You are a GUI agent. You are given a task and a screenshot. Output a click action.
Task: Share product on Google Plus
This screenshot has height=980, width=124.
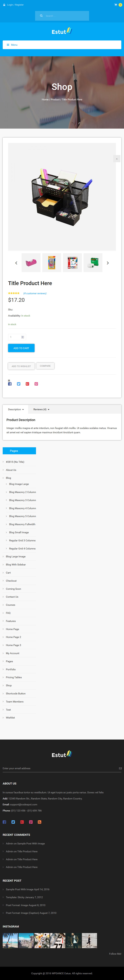coord(27,384)
